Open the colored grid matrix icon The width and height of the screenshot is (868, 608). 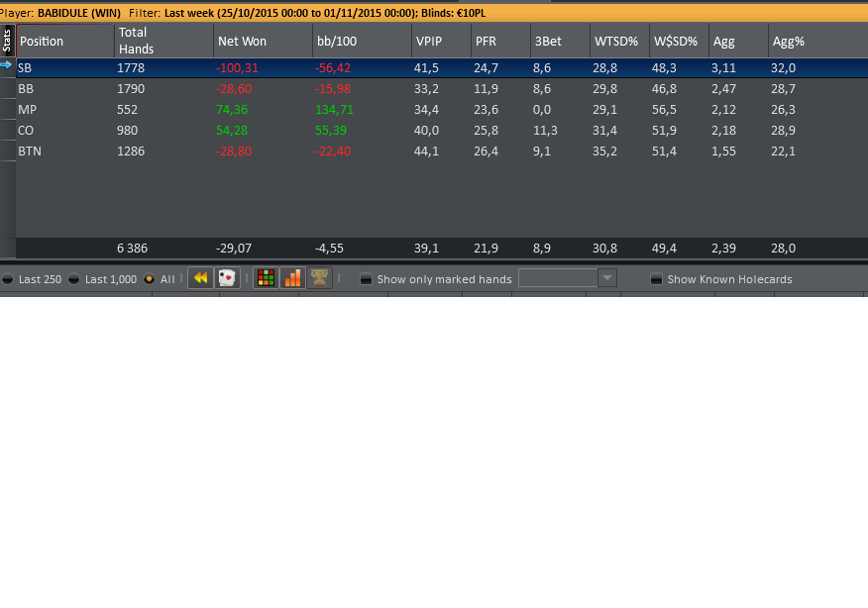tap(267, 278)
